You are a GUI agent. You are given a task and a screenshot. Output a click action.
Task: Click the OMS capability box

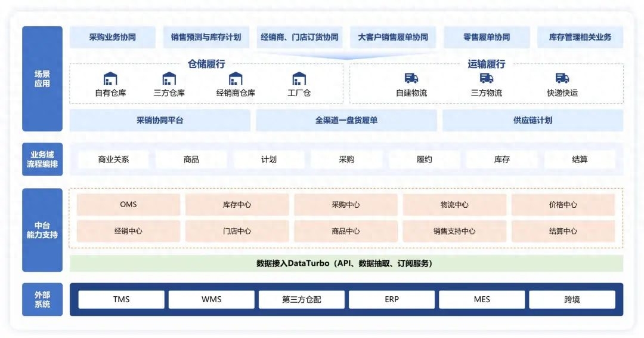pos(128,204)
